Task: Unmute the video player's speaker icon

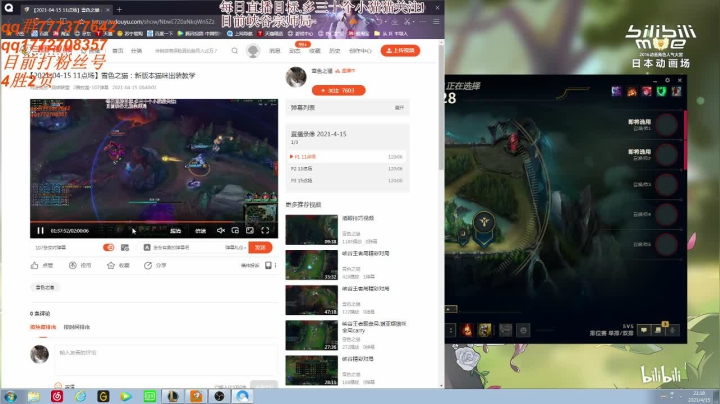Action: (221, 230)
